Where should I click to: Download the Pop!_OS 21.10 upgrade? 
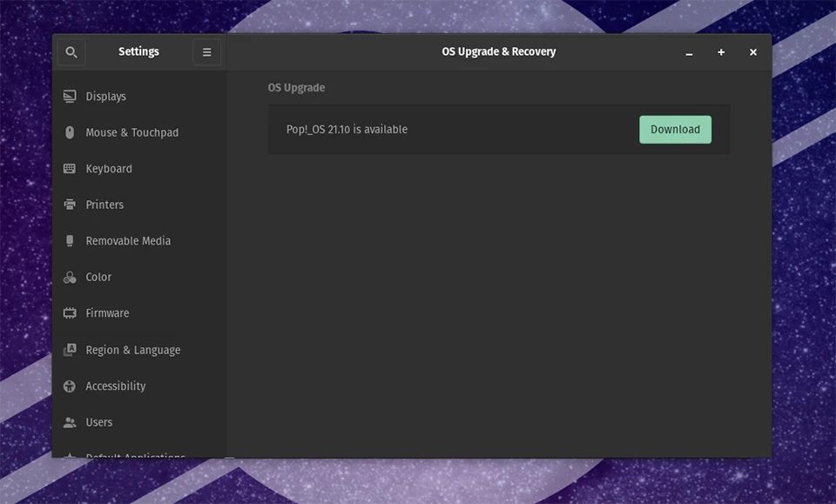pyautogui.click(x=675, y=130)
